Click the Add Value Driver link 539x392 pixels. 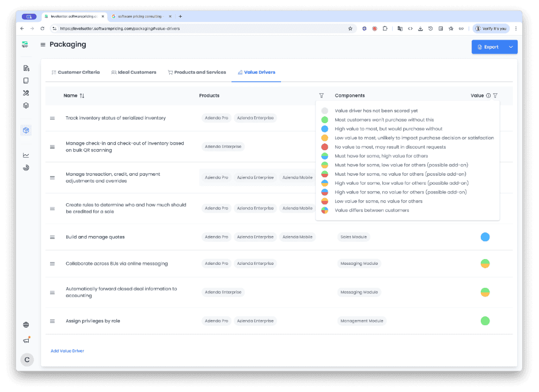pos(67,351)
